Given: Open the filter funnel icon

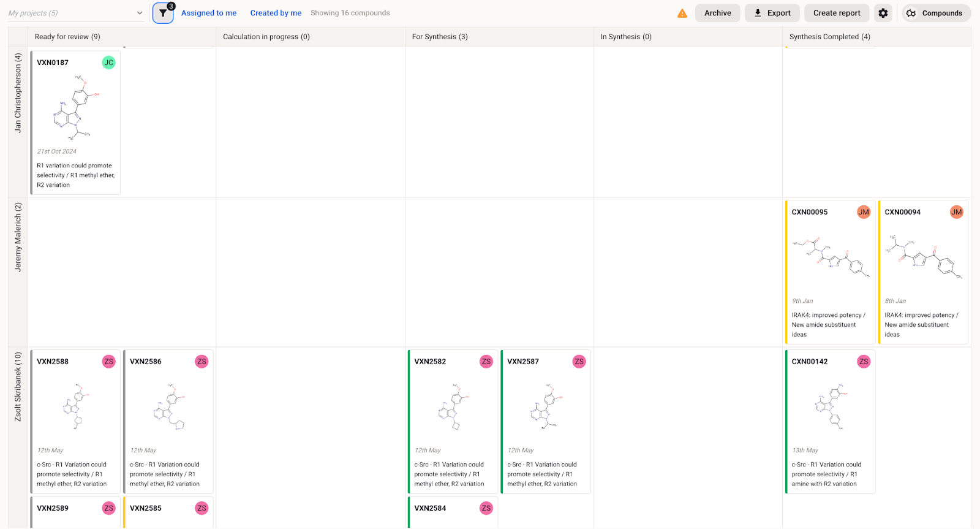Looking at the screenshot, I should 163,13.
